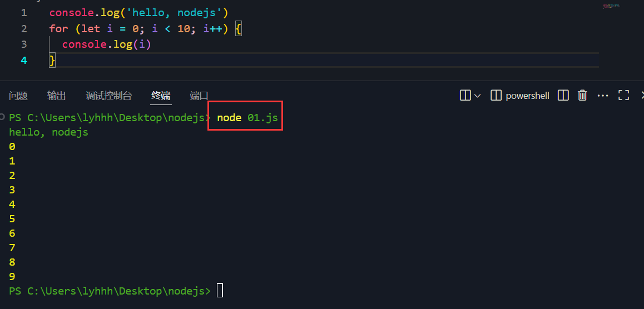This screenshot has height=309, width=644.
Task: Click the opening brace ending line 2
Action: tap(239, 29)
